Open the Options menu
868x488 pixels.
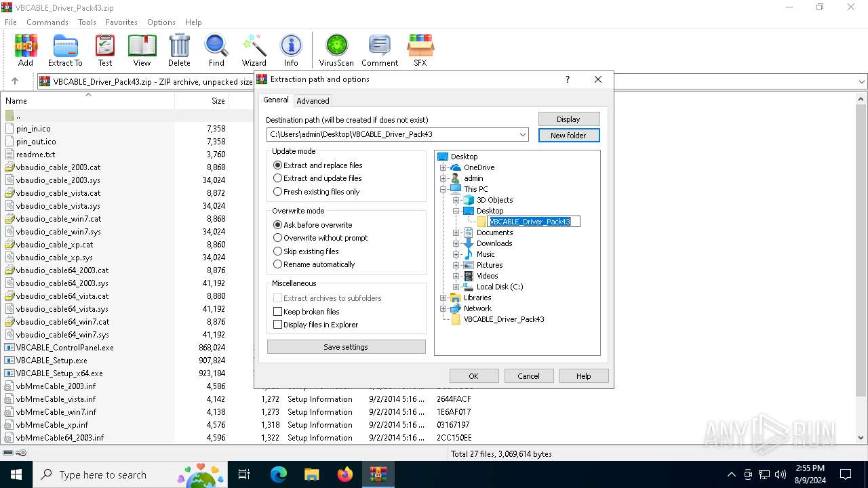point(161,22)
